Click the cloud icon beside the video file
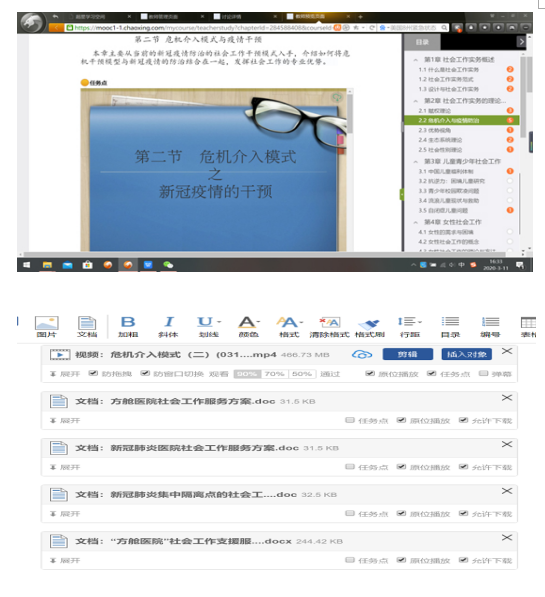 tap(362, 354)
